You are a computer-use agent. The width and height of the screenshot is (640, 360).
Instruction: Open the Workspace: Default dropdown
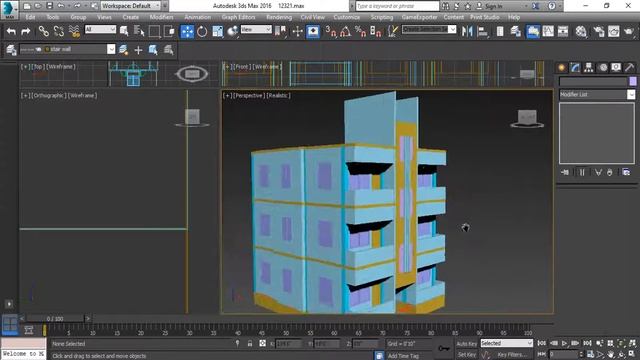(131, 6)
